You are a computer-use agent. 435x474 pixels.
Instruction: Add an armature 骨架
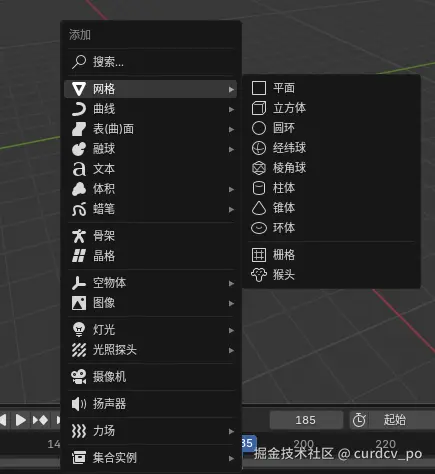[x=151, y=236]
